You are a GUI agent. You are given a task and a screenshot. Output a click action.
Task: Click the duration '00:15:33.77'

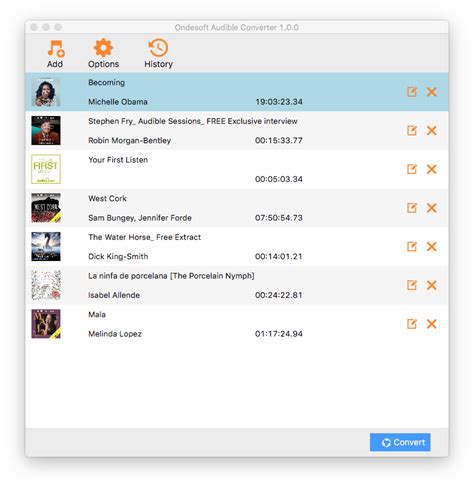click(279, 140)
